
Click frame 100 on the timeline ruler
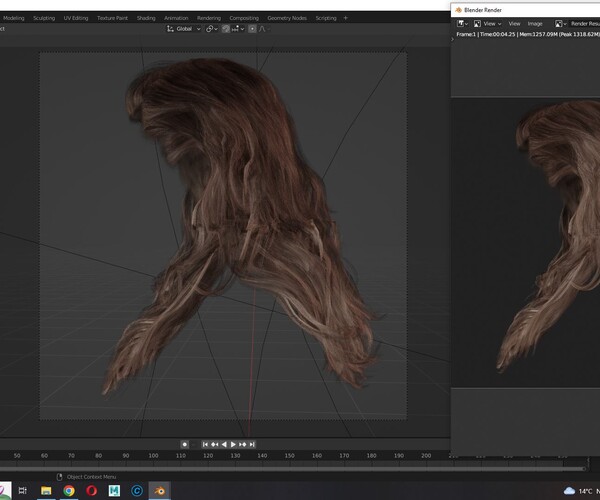[x=153, y=456]
